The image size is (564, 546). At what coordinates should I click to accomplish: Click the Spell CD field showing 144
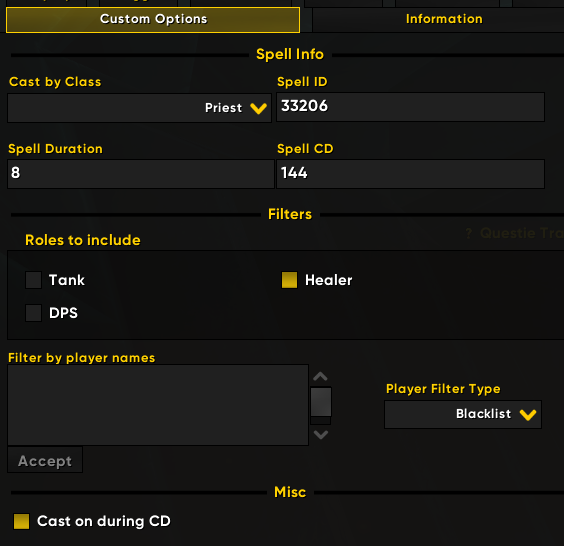[x=410, y=174]
